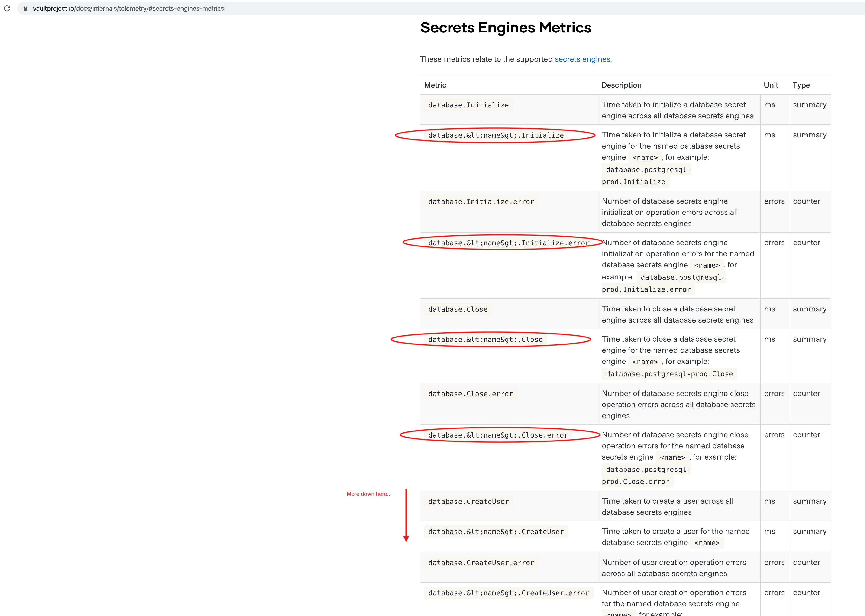The image size is (865, 616).
Task: Click the Metric column header
Action: [435, 85]
